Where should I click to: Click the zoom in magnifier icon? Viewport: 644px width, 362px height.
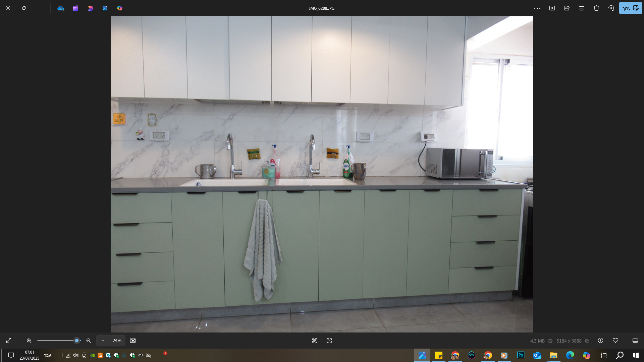(29, 341)
